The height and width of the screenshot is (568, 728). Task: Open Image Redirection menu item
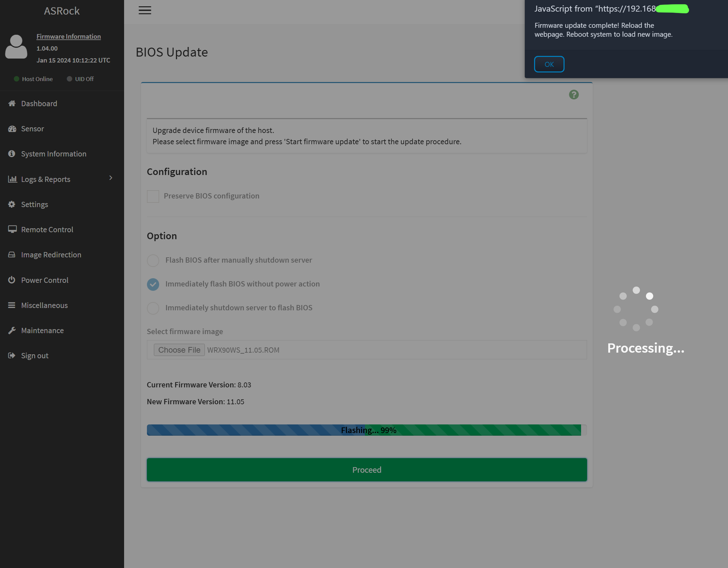51,255
